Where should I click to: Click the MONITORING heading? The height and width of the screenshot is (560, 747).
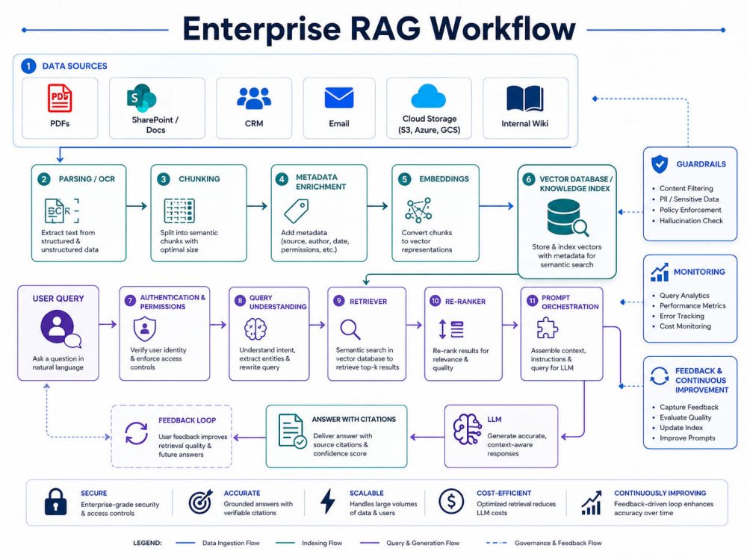699,272
